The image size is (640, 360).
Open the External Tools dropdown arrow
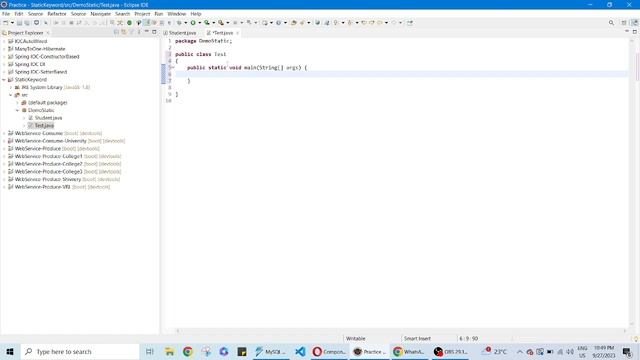click(228, 23)
